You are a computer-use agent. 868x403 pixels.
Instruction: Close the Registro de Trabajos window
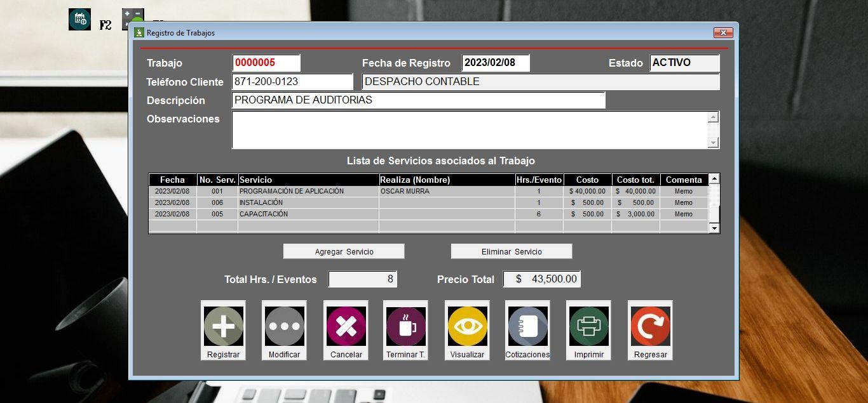click(723, 32)
